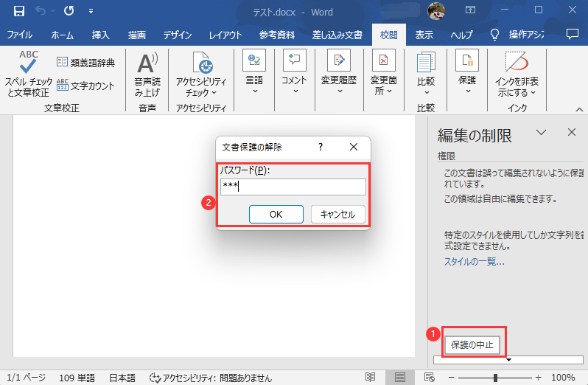
Task: Open 文字カウント word count
Action: pos(85,86)
